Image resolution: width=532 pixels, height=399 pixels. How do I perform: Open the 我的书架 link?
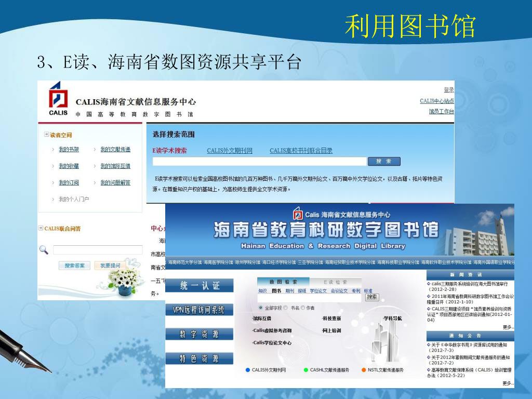[69, 149]
